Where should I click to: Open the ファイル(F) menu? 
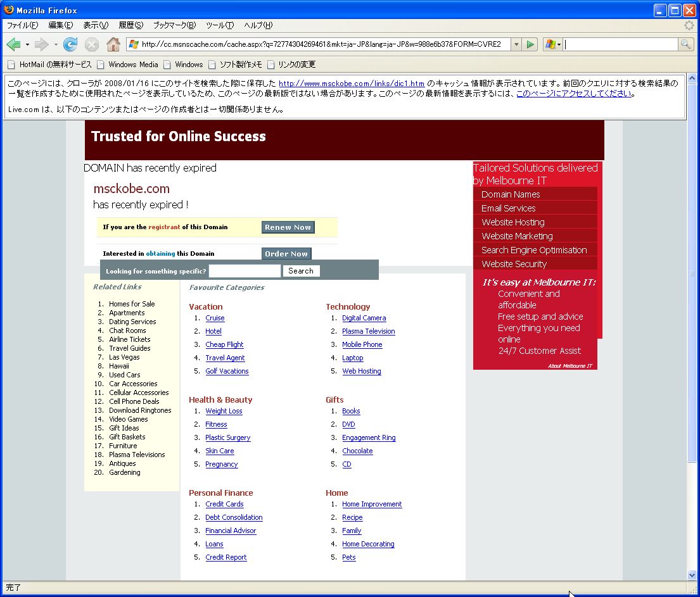point(22,25)
